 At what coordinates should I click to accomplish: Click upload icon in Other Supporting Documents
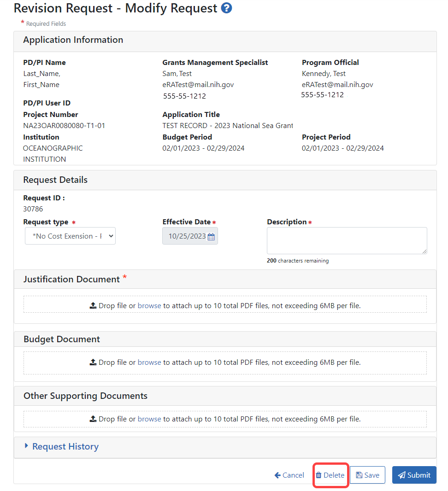pos(93,419)
